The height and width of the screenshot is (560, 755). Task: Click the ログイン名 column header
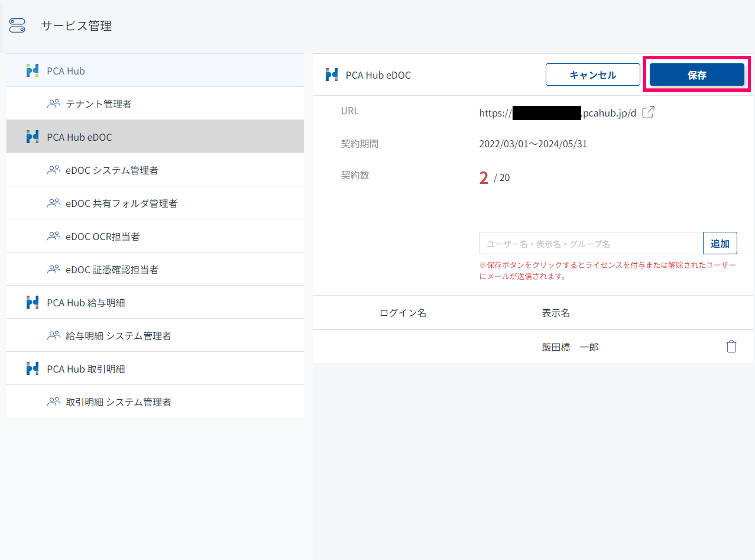coord(403,313)
